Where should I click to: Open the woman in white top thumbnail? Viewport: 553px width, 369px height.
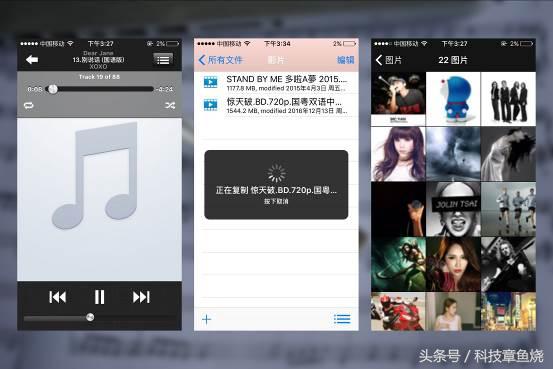[x=453, y=311]
